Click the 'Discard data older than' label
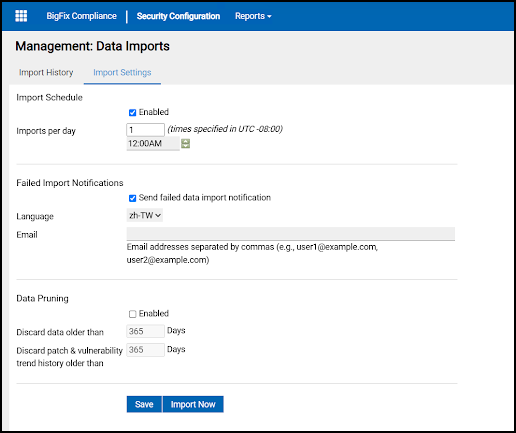The image size is (516, 433). (x=60, y=332)
